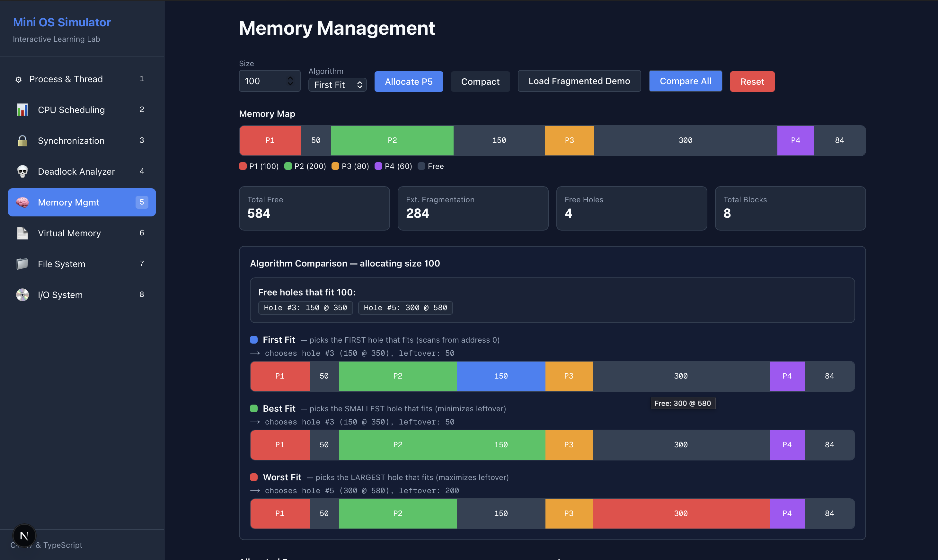Click the Hole #5: 300 @ 580 chip
The height and width of the screenshot is (560, 938).
coord(405,308)
